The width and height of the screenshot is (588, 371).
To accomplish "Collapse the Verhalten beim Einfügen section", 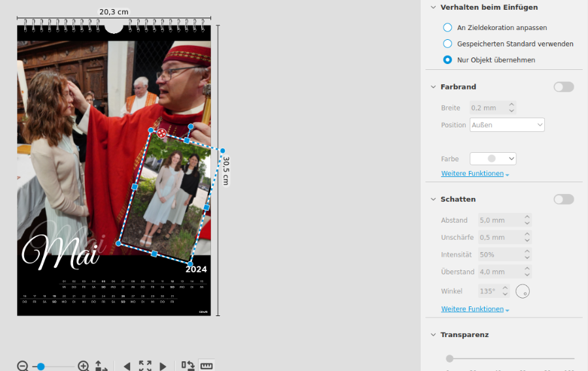I will pos(433,7).
